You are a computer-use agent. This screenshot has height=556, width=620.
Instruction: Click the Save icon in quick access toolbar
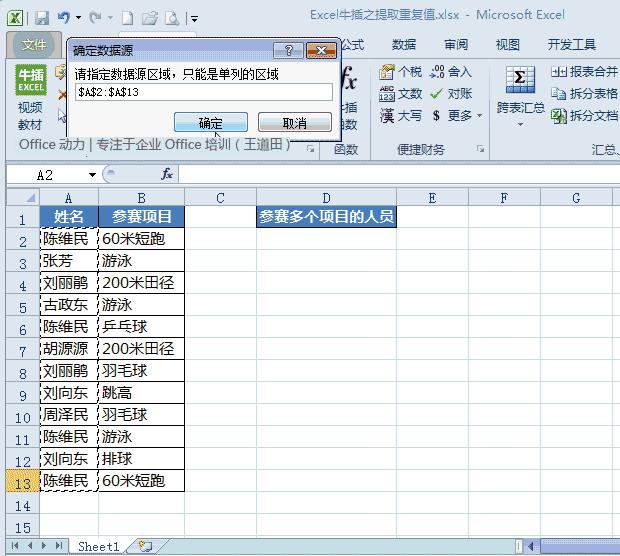[42, 18]
